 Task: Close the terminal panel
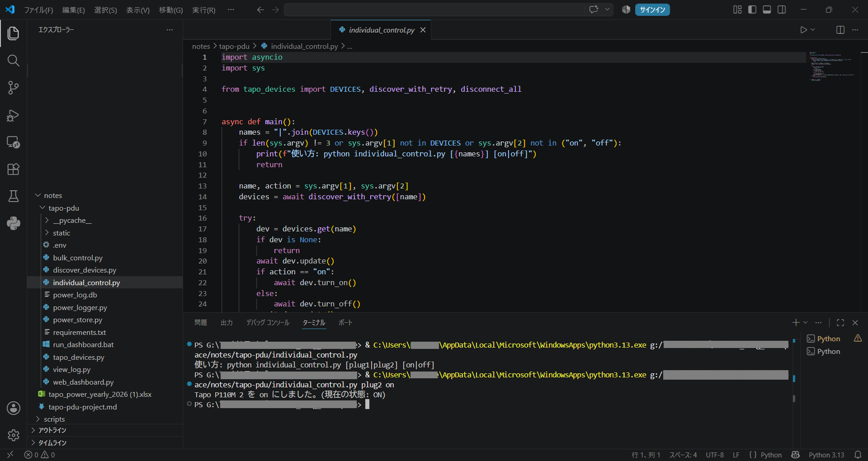point(855,323)
